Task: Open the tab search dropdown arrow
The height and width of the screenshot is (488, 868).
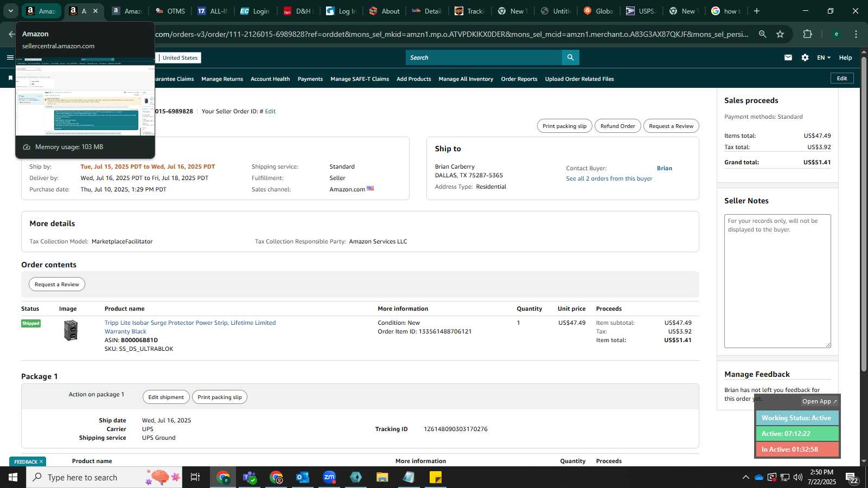Action: [x=10, y=11]
